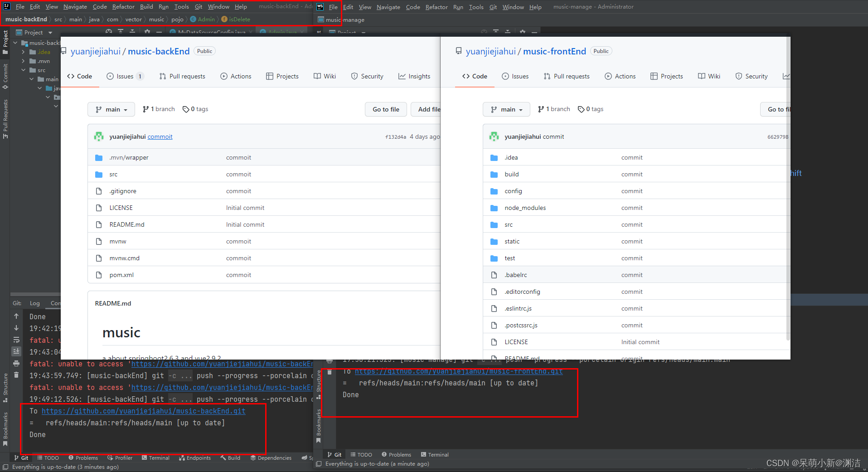Image resolution: width=868 pixels, height=472 pixels.
Task: Open Pull Requests side tab in IntelliJ
Action: (x=5, y=119)
